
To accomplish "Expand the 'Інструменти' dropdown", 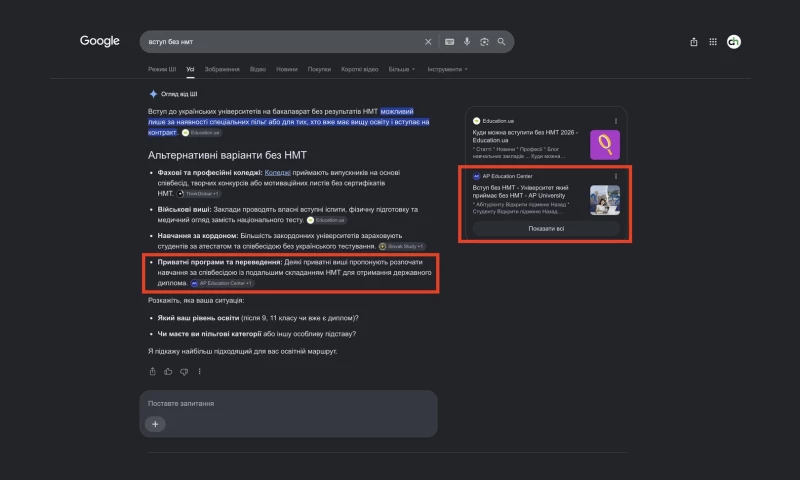I will pyautogui.click(x=447, y=69).
